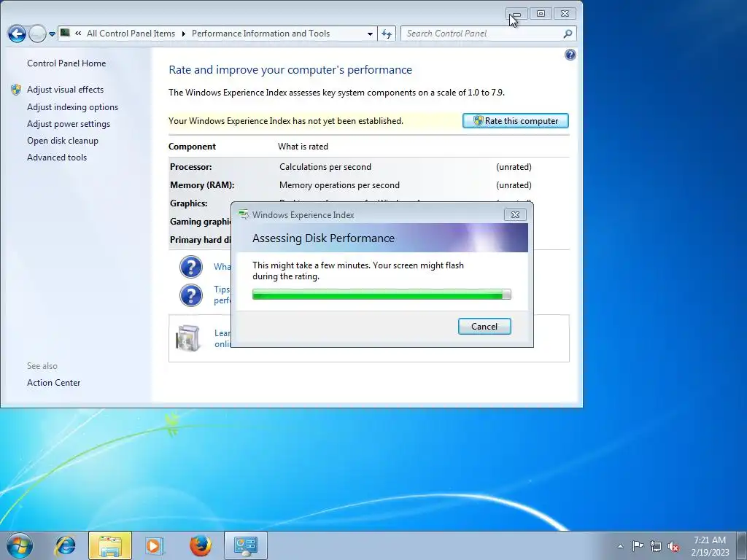
Task: Maximize the Control Panel window
Action: [541, 13]
